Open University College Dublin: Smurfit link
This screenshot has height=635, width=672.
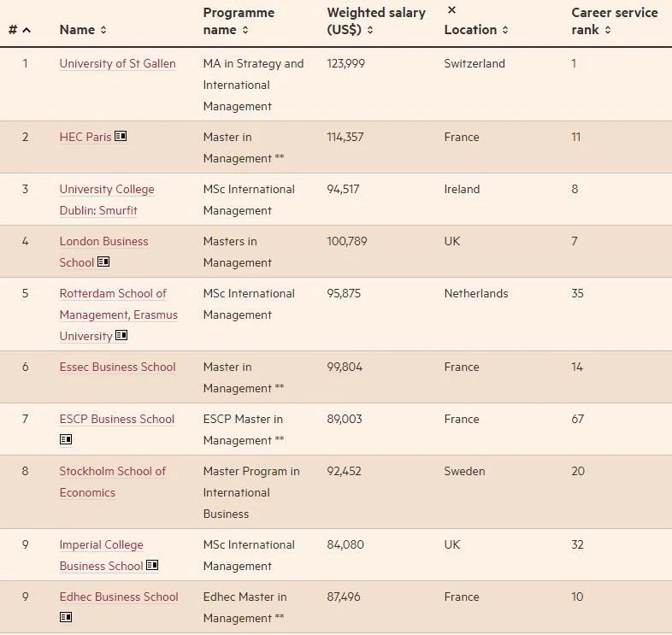click(107, 200)
